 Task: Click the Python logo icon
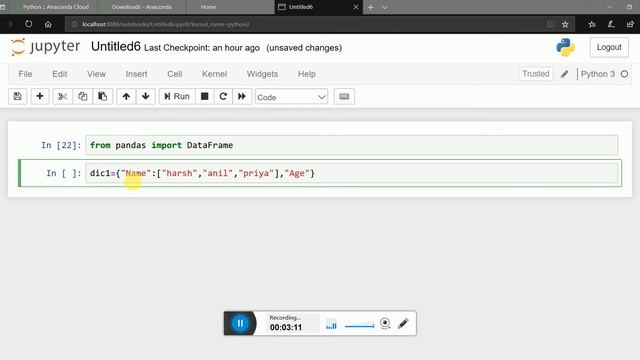pos(566,47)
